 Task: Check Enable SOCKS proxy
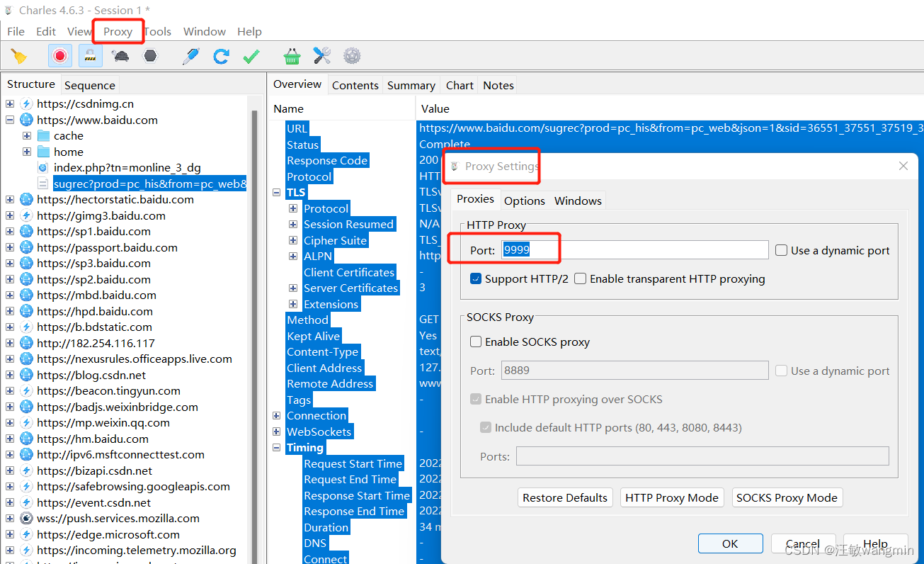pyautogui.click(x=476, y=342)
